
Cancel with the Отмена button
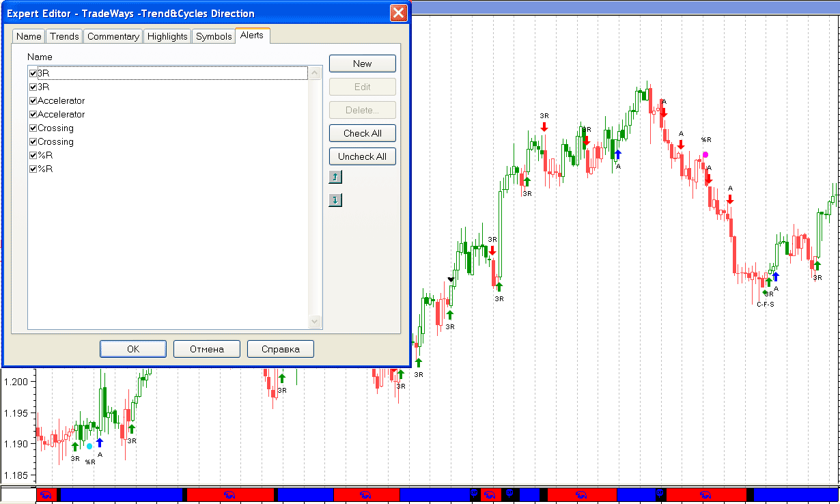pyautogui.click(x=207, y=349)
